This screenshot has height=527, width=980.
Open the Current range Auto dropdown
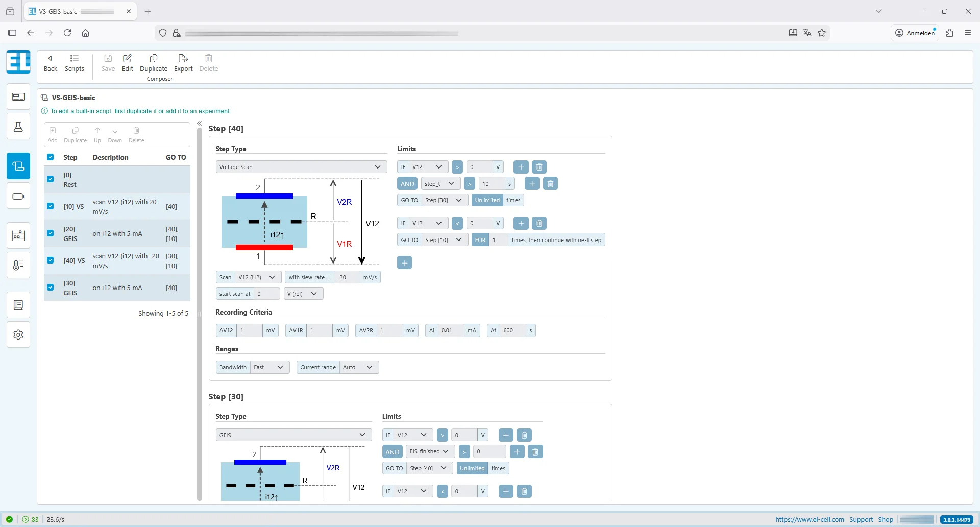click(359, 367)
